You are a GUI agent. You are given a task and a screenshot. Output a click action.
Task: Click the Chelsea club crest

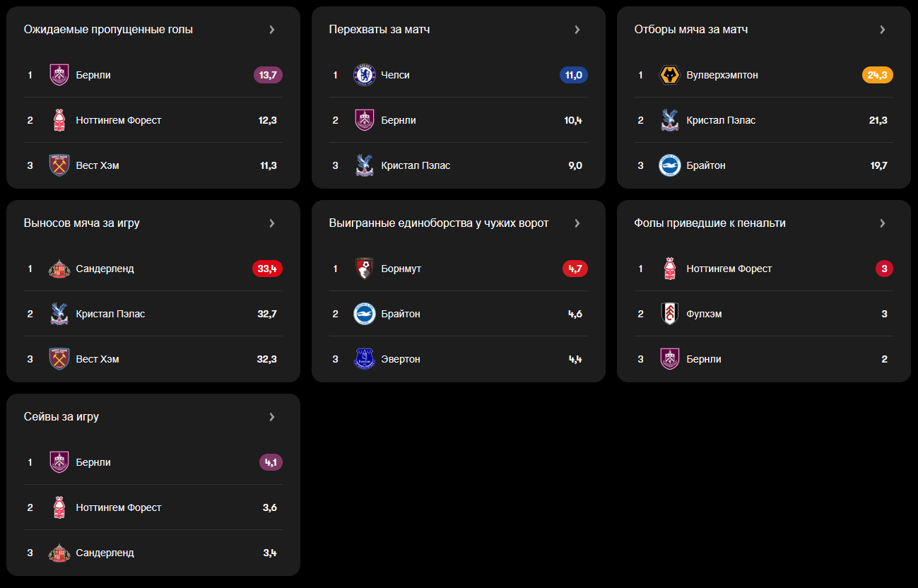pos(365,75)
